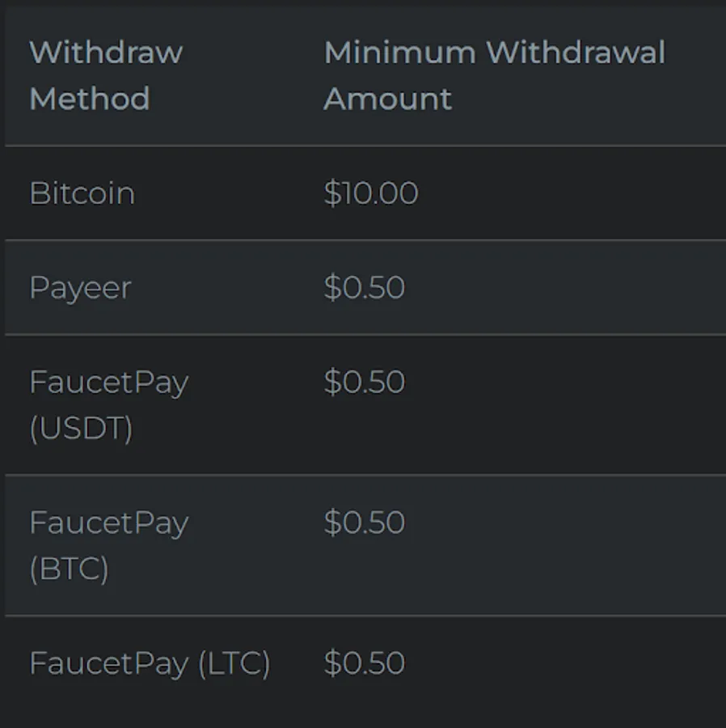726x728 pixels.
Task: Click the (USDT) label text
Action: (x=81, y=428)
